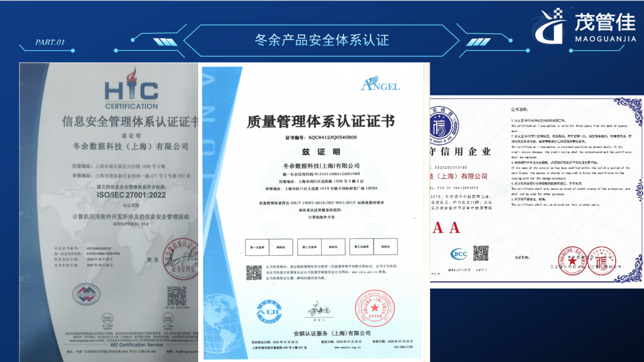Click the www.cnca.gov.cn website link

tap(365, 272)
